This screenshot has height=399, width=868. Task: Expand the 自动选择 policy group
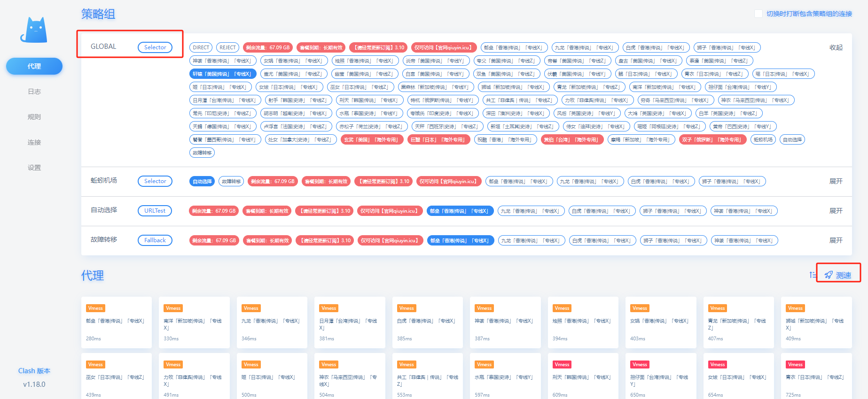coord(836,211)
